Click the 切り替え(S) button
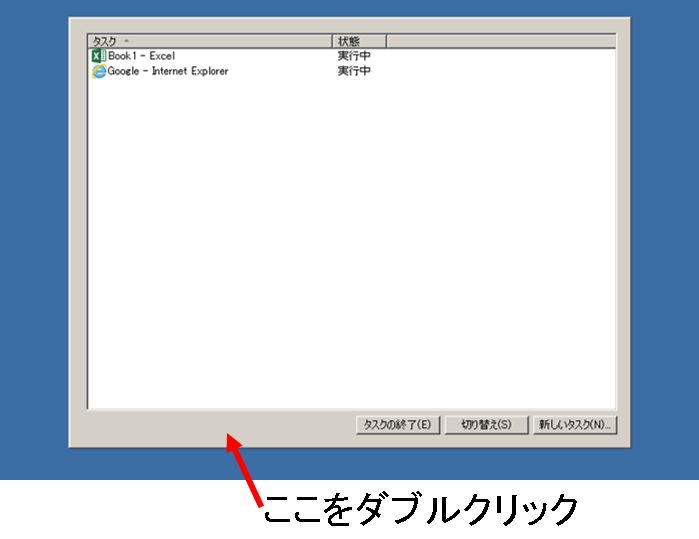The width and height of the screenshot is (699, 539). tap(486, 425)
